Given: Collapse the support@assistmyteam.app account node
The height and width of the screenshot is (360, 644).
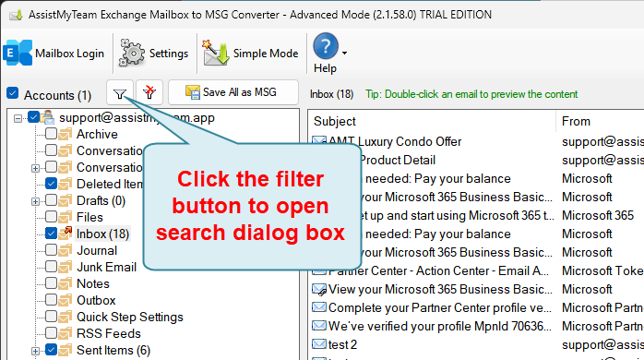Looking at the screenshot, I should coord(18,118).
